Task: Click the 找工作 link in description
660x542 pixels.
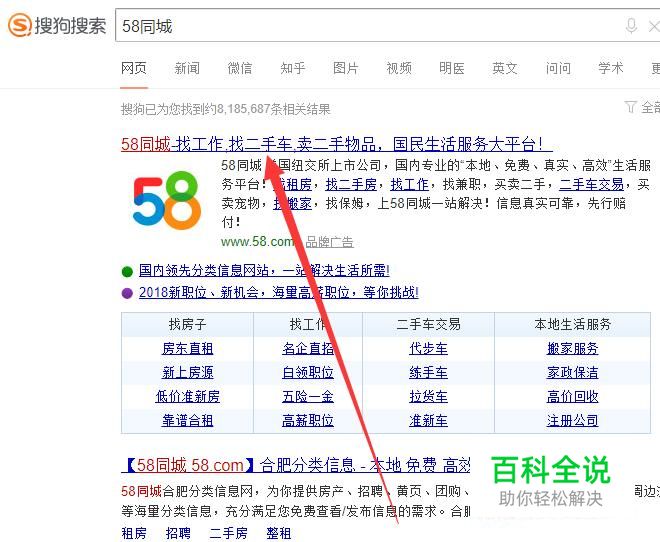Action: 410,184
